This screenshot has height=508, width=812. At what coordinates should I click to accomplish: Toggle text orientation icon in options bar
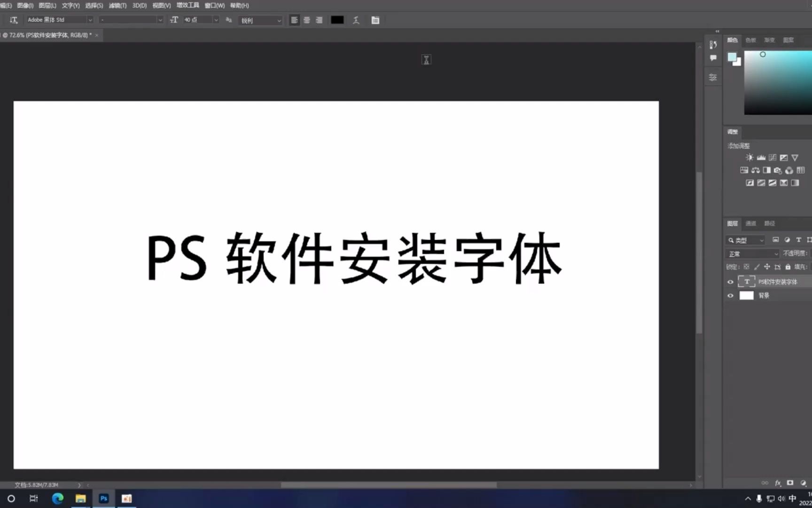click(x=14, y=20)
